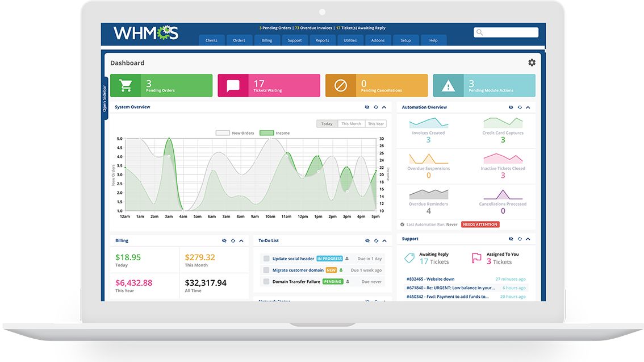Open the Orders menu
This screenshot has height=362, width=644.
[x=239, y=40]
